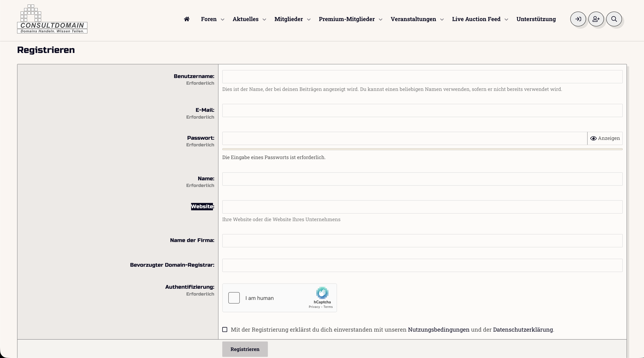Open the Premium-Mitglieder menu item
The height and width of the screenshot is (358, 644).
[x=347, y=19]
